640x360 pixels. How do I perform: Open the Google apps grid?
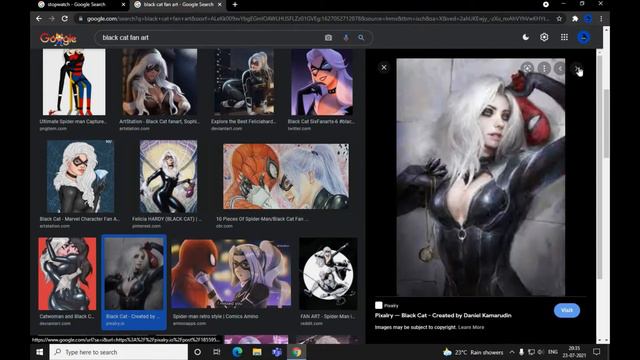click(564, 37)
